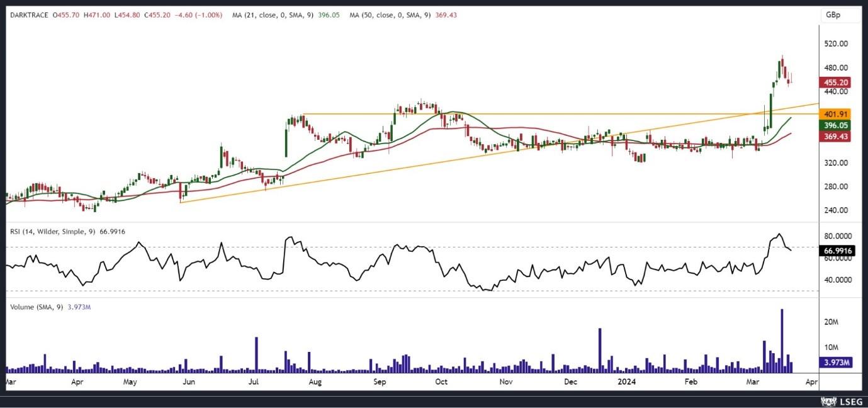Click the 480.00 price axis label
This screenshot has width=868, height=408.
point(836,68)
